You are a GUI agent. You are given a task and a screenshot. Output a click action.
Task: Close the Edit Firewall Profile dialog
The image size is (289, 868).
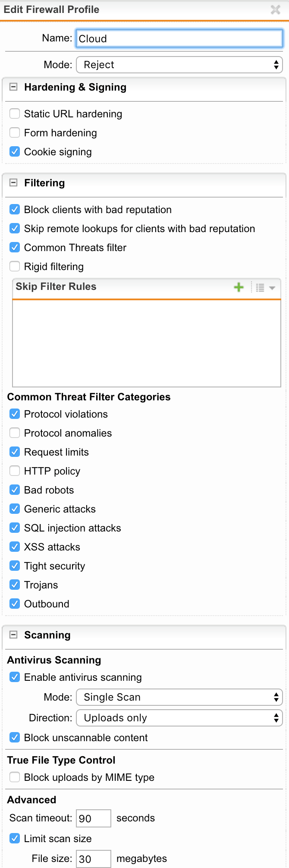pyautogui.click(x=275, y=9)
